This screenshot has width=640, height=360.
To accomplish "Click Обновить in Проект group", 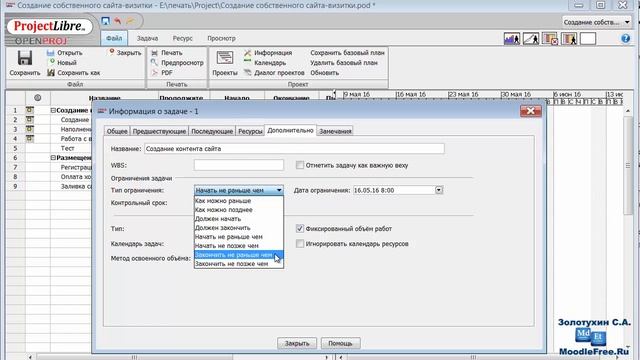I will (x=324, y=73).
